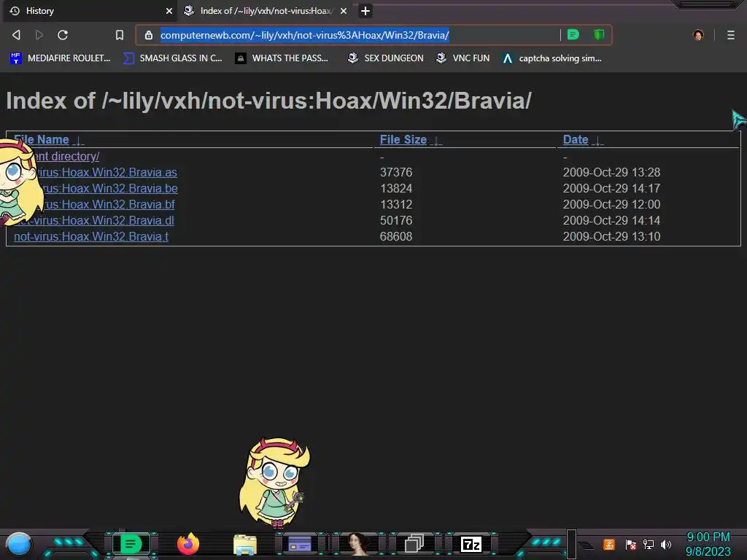Click the lock icon in the address bar
This screenshot has width=747, height=560.
[149, 35]
